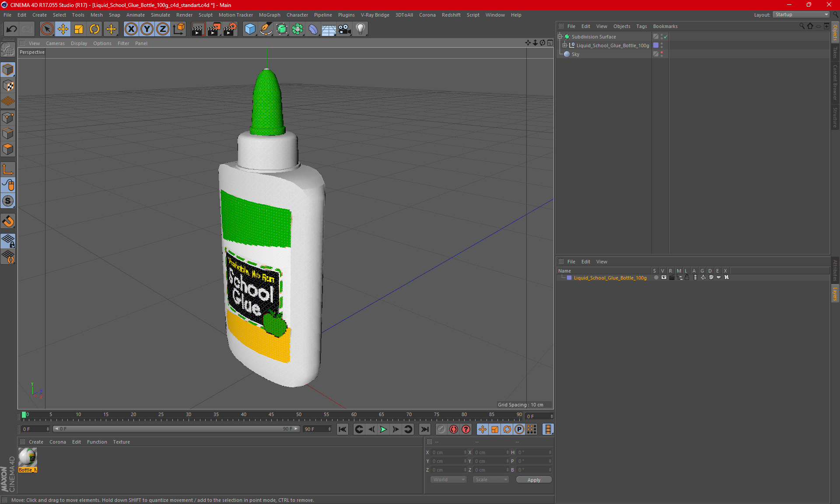
Task: Activate the Rotate tool
Action: 94,29
